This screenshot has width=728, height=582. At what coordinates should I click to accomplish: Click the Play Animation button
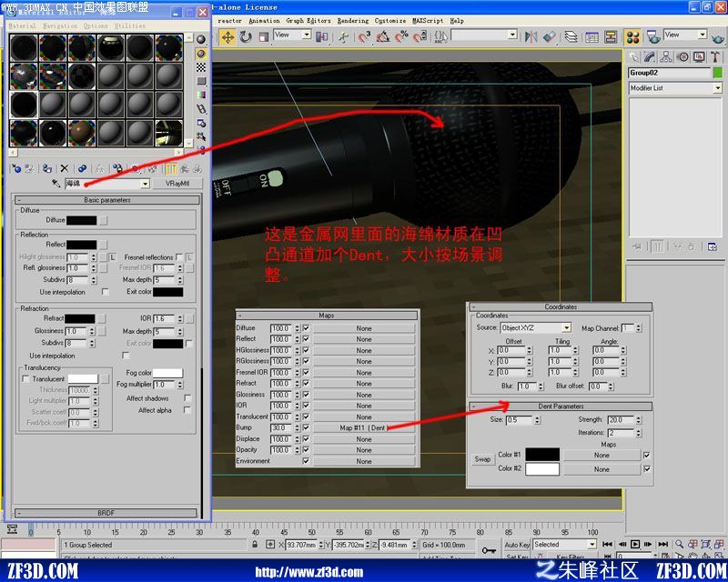coord(635,544)
